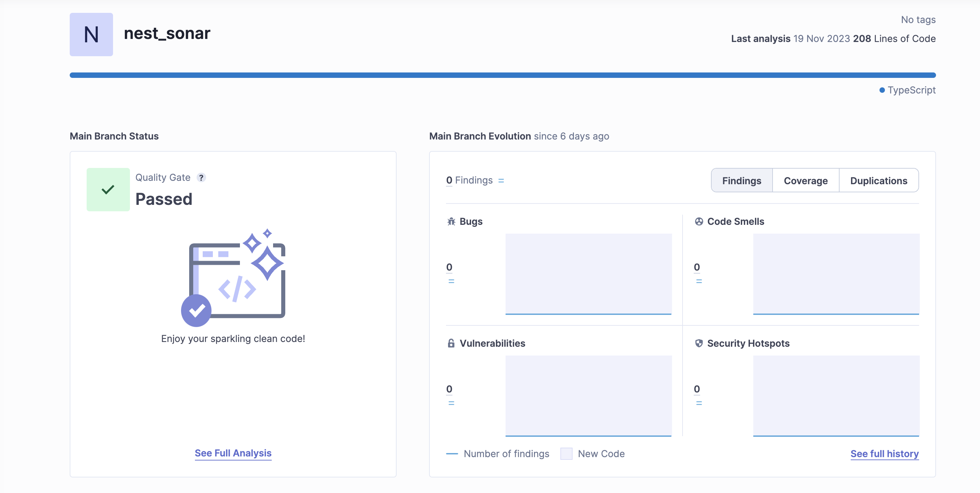This screenshot has height=493, width=980.
Task: Click Enjoy your sparkling clean code! message
Action: [x=233, y=339]
